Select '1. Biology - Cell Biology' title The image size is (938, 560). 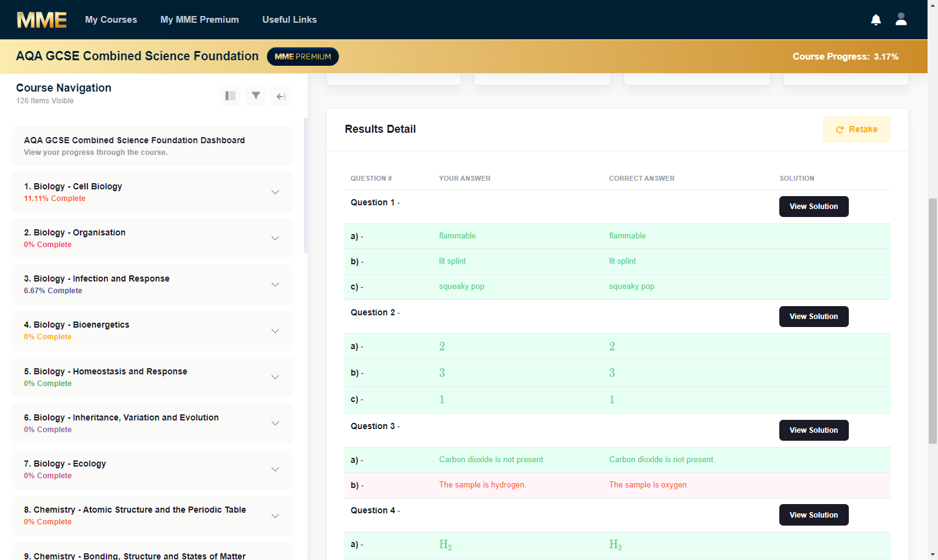tap(73, 186)
